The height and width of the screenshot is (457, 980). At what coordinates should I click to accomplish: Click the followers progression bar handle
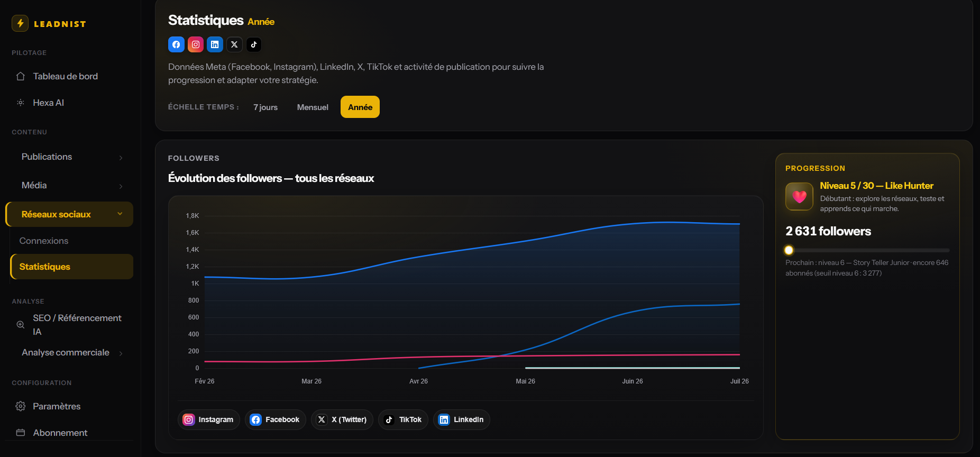(789, 250)
